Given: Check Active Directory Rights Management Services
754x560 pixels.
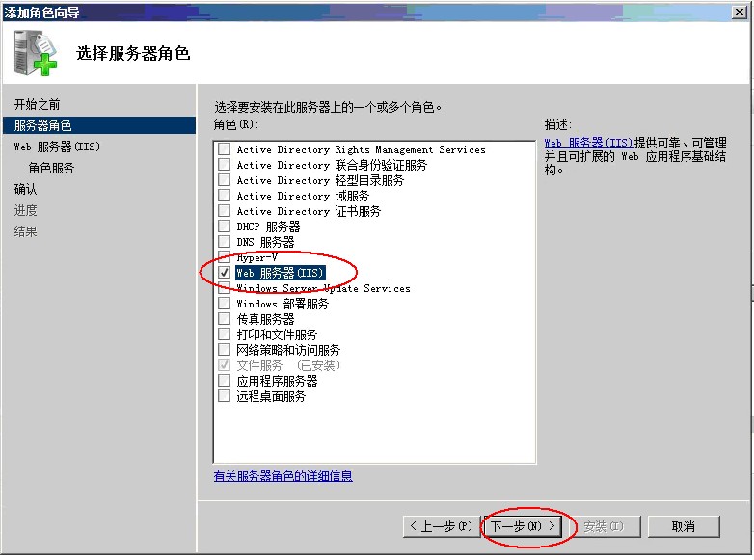Looking at the screenshot, I should (x=224, y=149).
